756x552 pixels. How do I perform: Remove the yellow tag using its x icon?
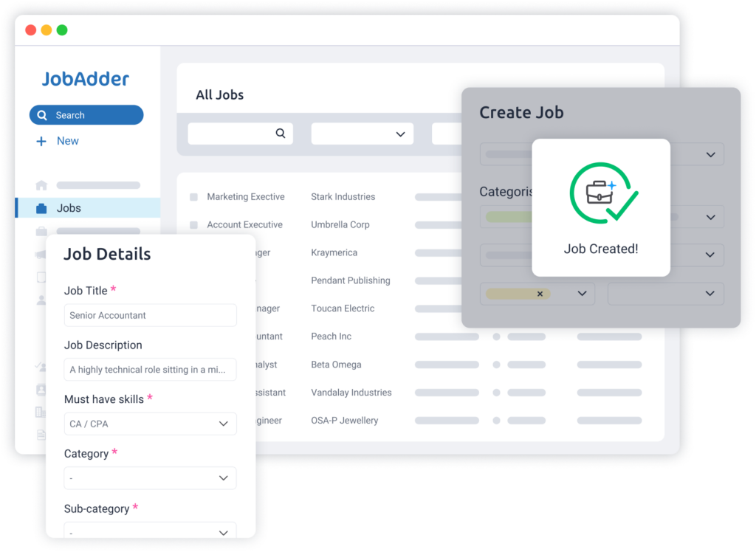(540, 294)
